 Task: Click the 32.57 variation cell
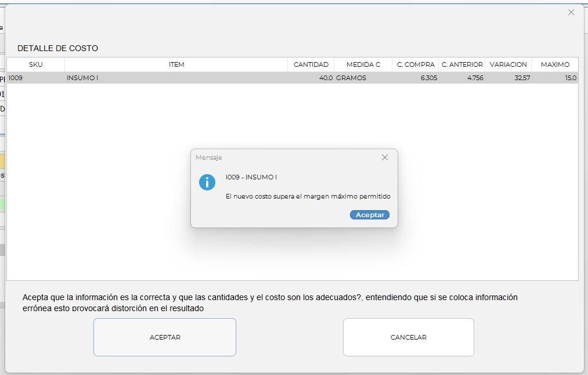tap(508, 78)
